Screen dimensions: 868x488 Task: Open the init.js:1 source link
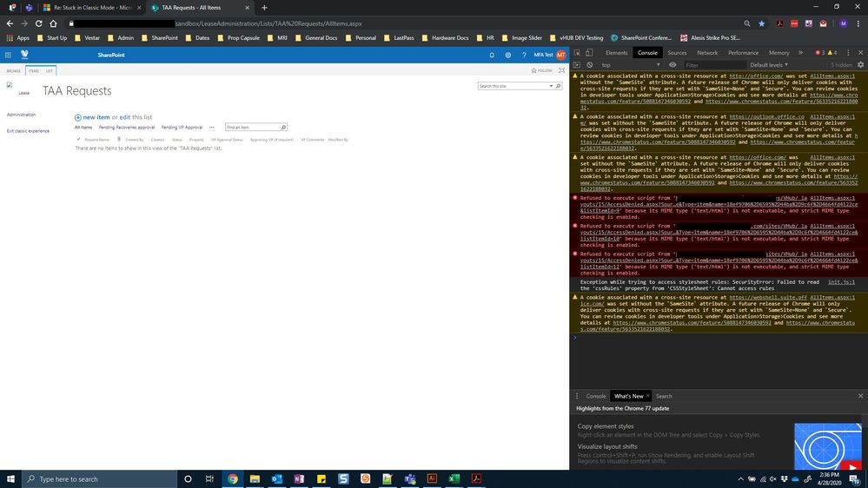(x=841, y=282)
